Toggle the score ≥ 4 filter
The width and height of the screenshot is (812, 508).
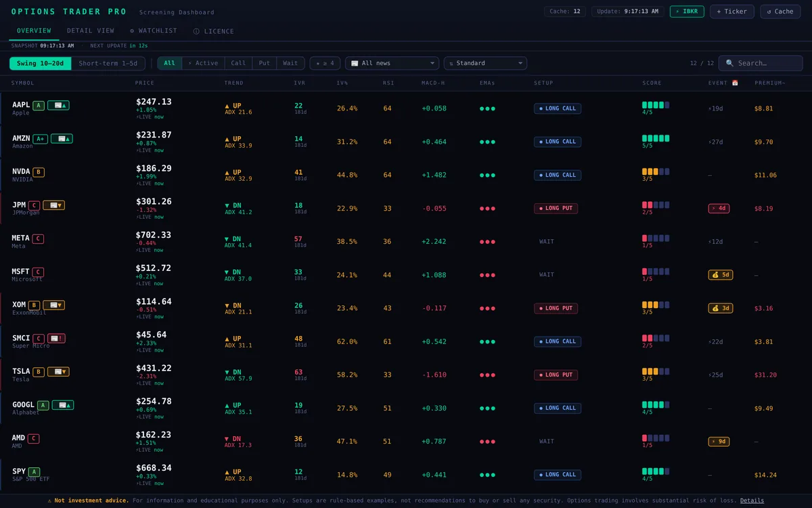click(x=325, y=63)
